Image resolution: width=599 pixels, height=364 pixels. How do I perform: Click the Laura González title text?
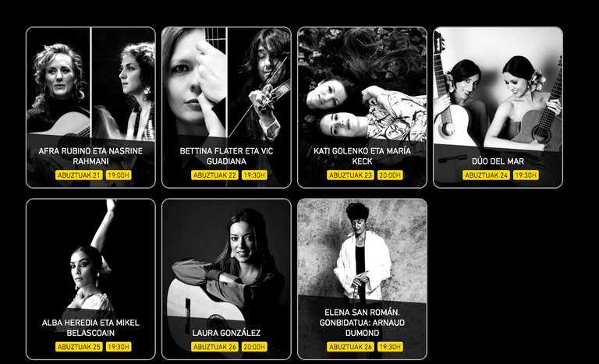pyautogui.click(x=226, y=333)
